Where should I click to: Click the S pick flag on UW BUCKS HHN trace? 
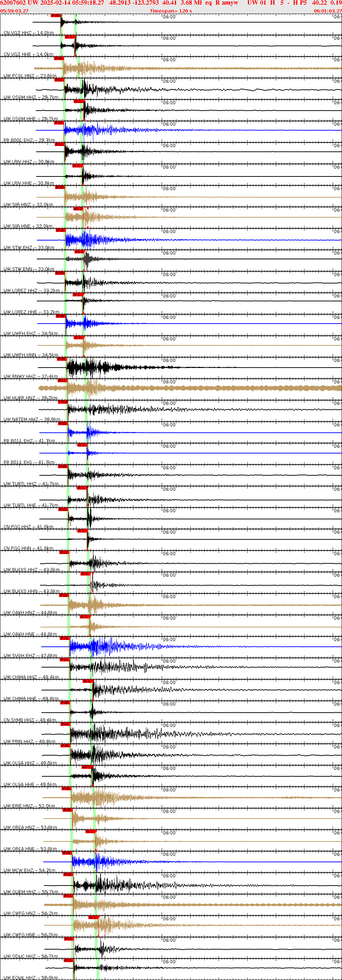pyautogui.click(x=85, y=574)
